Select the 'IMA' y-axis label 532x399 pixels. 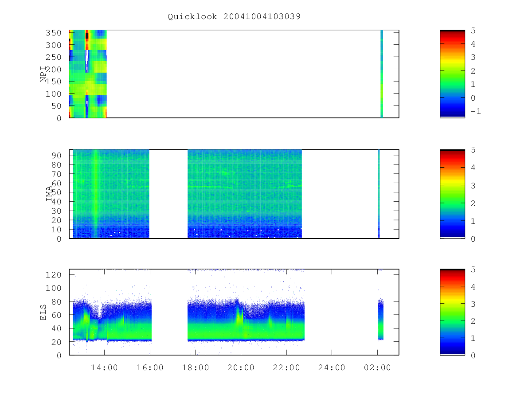[50, 194]
